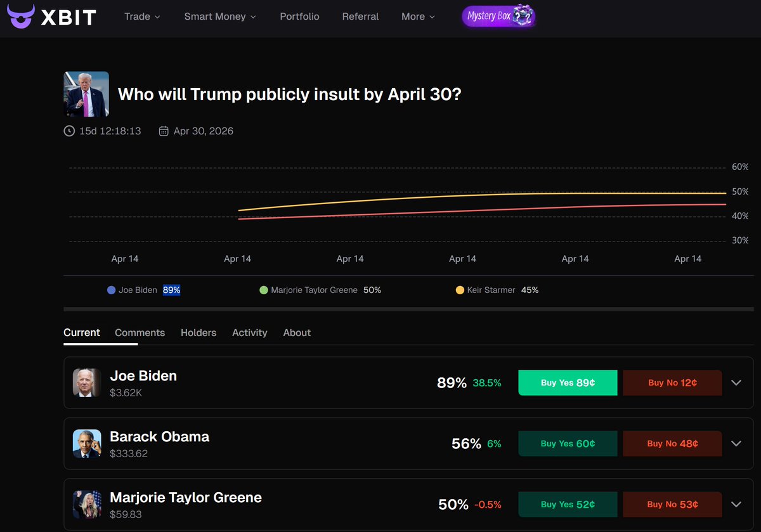Viewport: 761px width, 532px height.
Task: Open the Trade dropdown menu
Action: [142, 16]
